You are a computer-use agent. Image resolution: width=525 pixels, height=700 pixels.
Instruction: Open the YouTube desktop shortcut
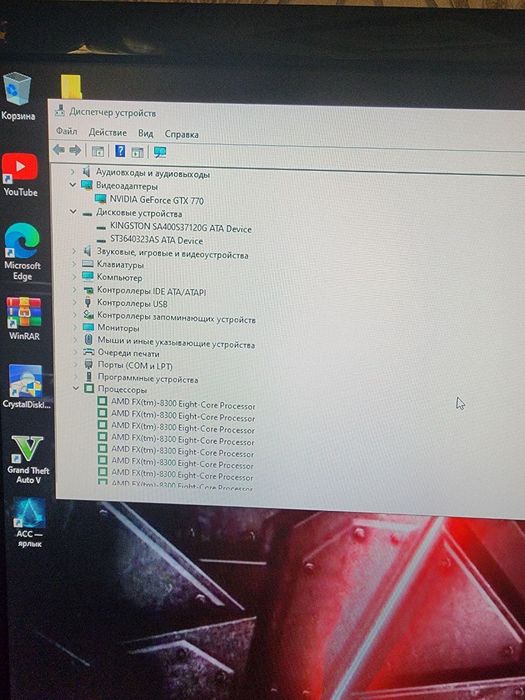(20, 175)
